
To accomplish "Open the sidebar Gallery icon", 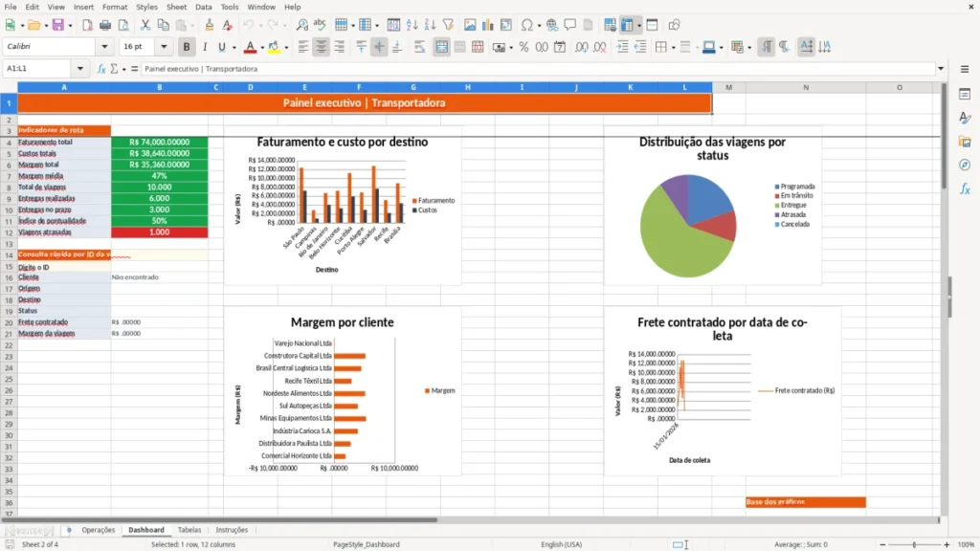I will click(x=965, y=142).
